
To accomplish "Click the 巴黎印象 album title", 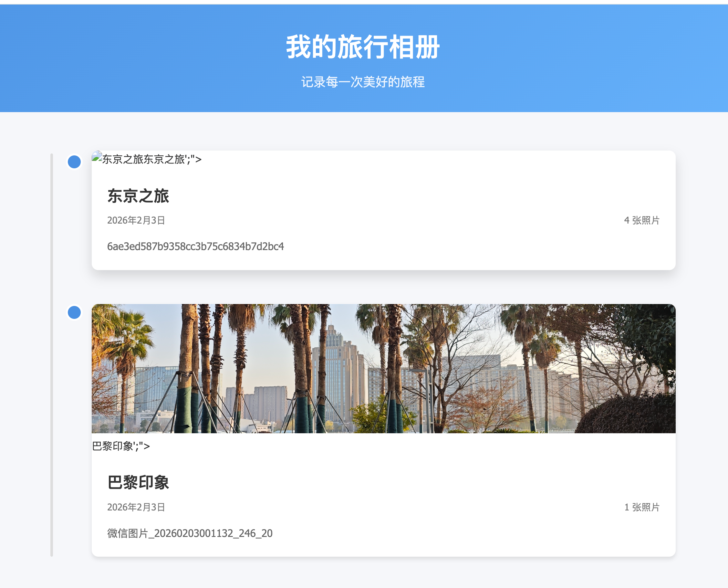I will pos(138,482).
